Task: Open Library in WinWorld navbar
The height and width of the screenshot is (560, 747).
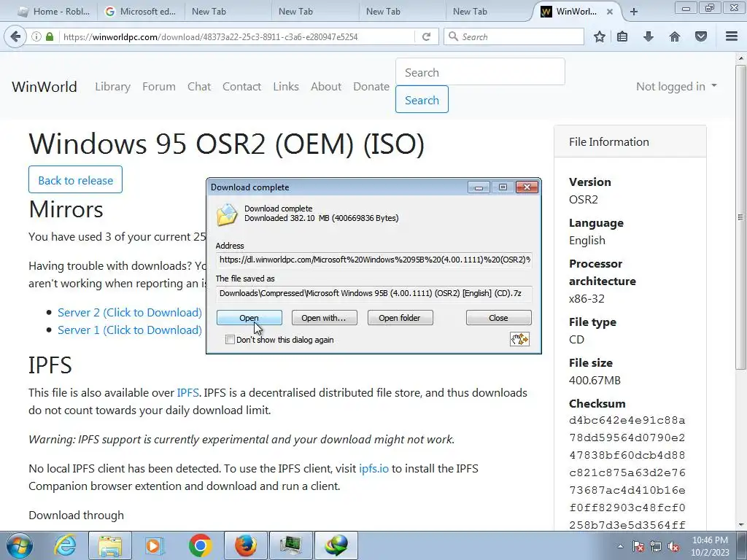Action: 112,86
